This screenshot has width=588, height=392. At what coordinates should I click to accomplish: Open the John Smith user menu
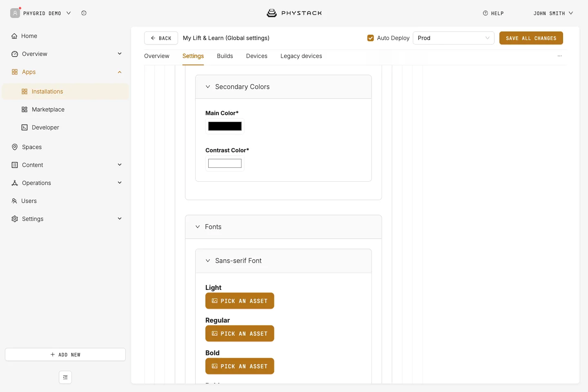(x=553, y=13)
